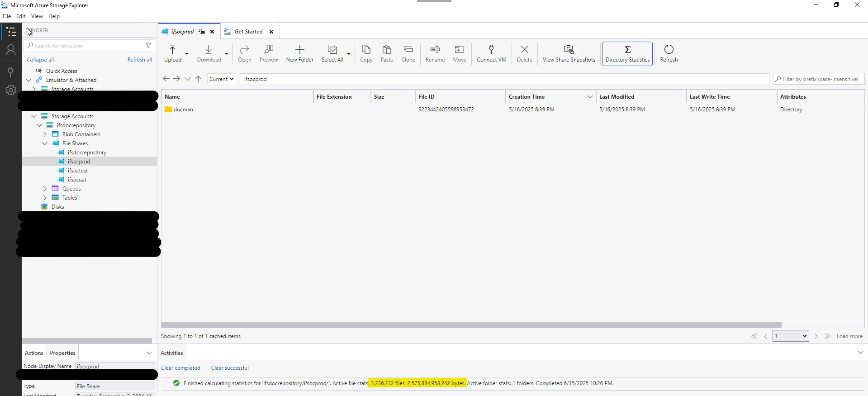The image size is (868, 396).
Task: Open the Settings gear in sidebar
Action: coord(11,90)
